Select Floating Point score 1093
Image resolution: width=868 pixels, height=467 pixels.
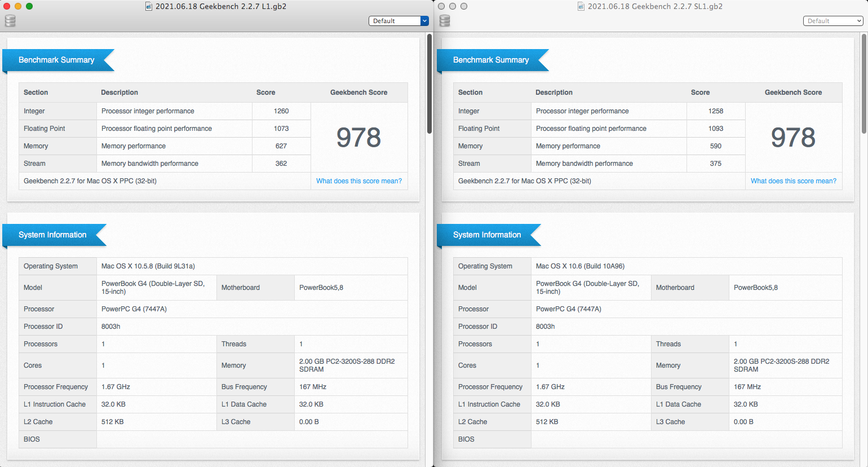pyautogui.click(x=716, y=129)
